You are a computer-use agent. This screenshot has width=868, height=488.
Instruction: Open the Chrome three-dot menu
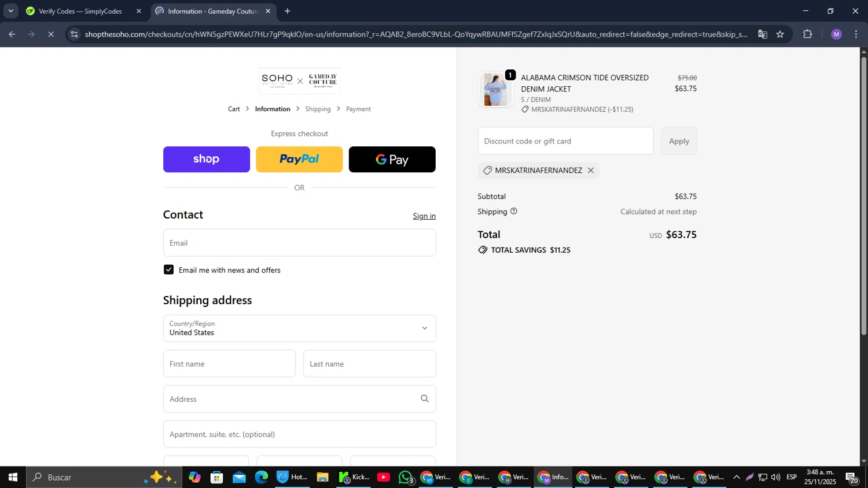856,34
